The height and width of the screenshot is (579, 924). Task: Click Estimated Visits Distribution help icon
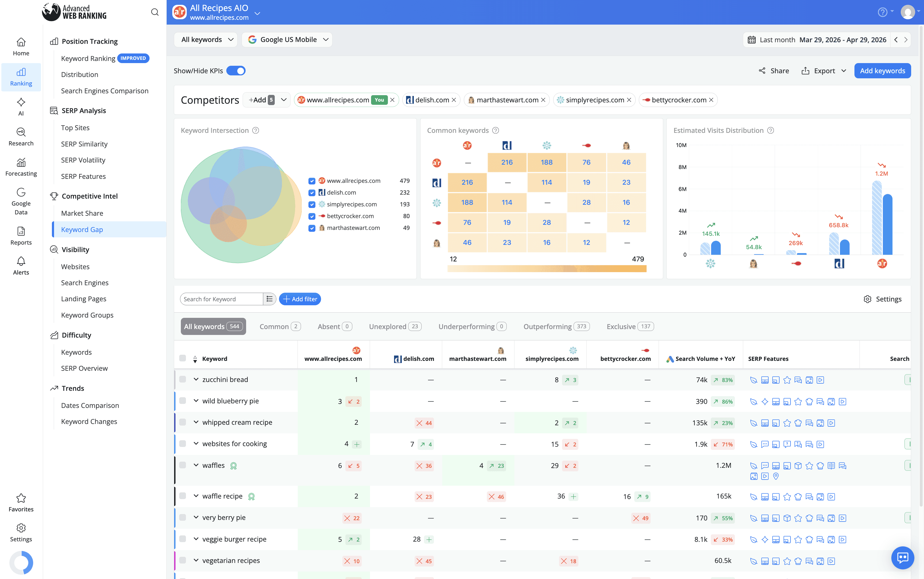click(771, 130)
